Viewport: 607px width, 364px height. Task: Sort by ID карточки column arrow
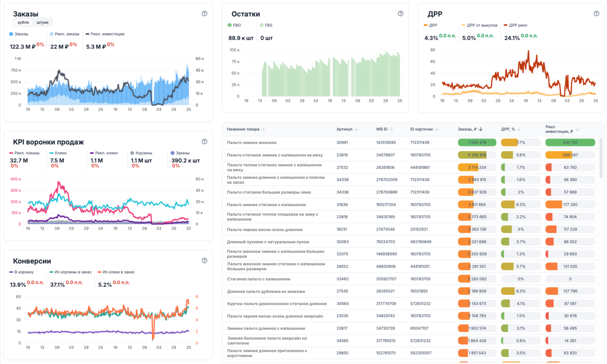tap(437, 129)
